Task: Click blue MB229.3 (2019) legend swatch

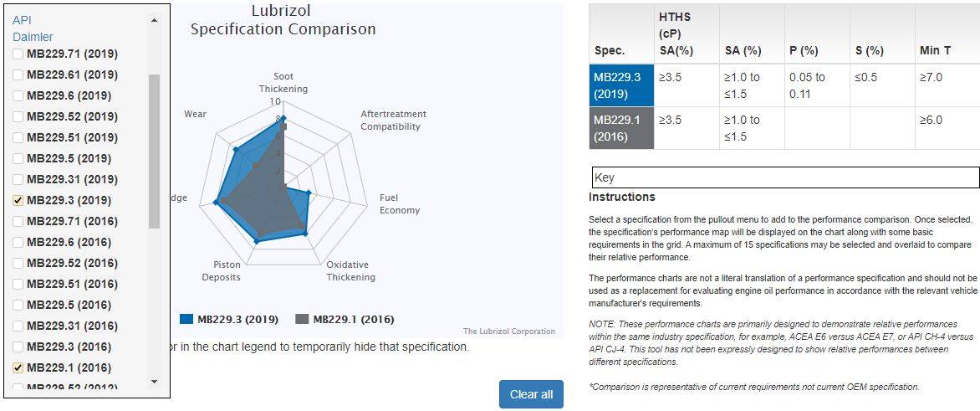Action: (186, 319)
